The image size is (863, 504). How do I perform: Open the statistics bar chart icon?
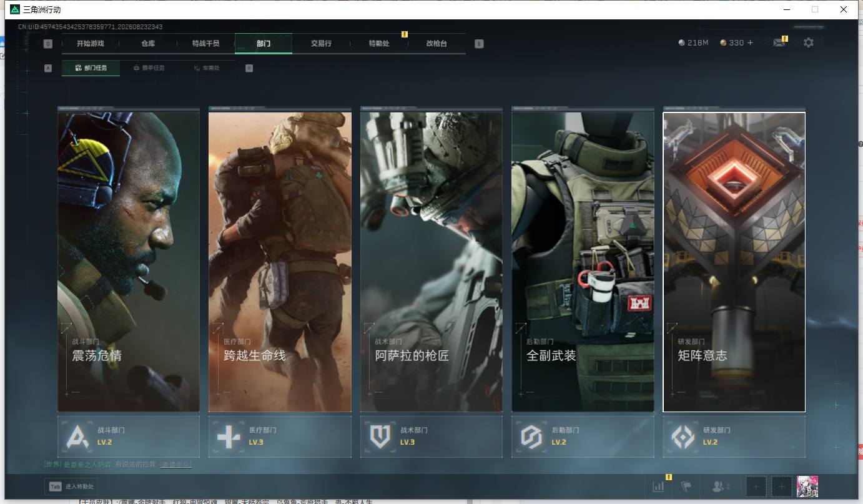pos(658,487)
